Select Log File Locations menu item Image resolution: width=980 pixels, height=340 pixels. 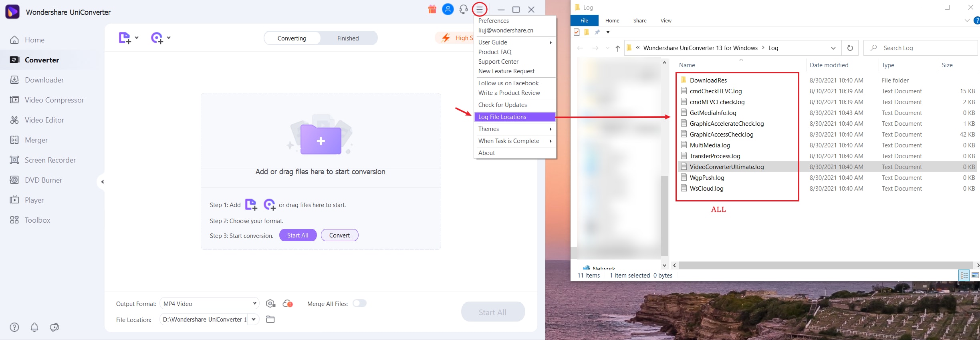tap(515, 117)
